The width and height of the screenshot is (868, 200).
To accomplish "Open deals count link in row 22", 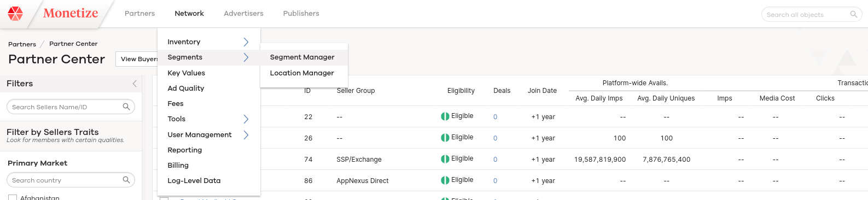I will [x=496, y=117].
